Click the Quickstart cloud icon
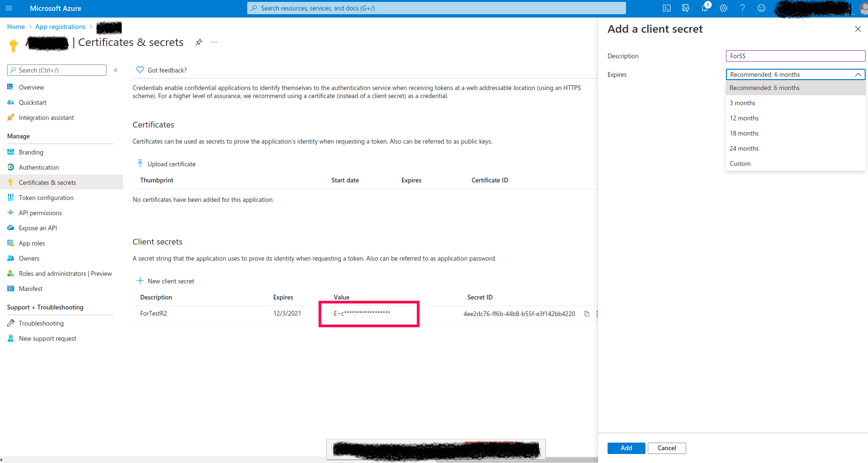Viewport: 868px width, 463px height. point(10,102)
